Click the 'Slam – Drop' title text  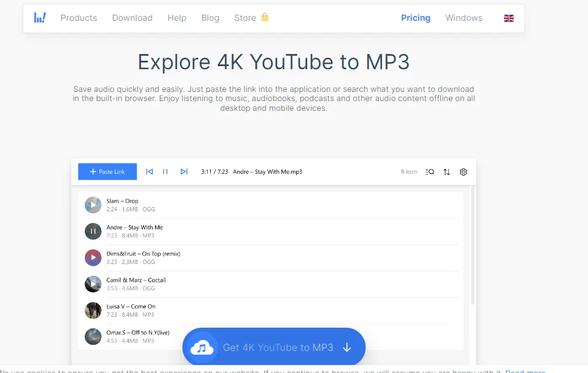coord(122,201)
